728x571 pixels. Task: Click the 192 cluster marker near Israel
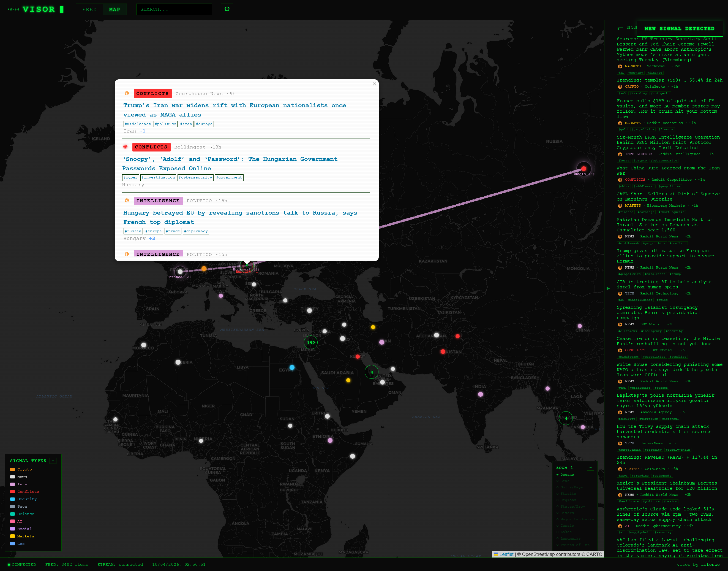click(x=311, y=342)
